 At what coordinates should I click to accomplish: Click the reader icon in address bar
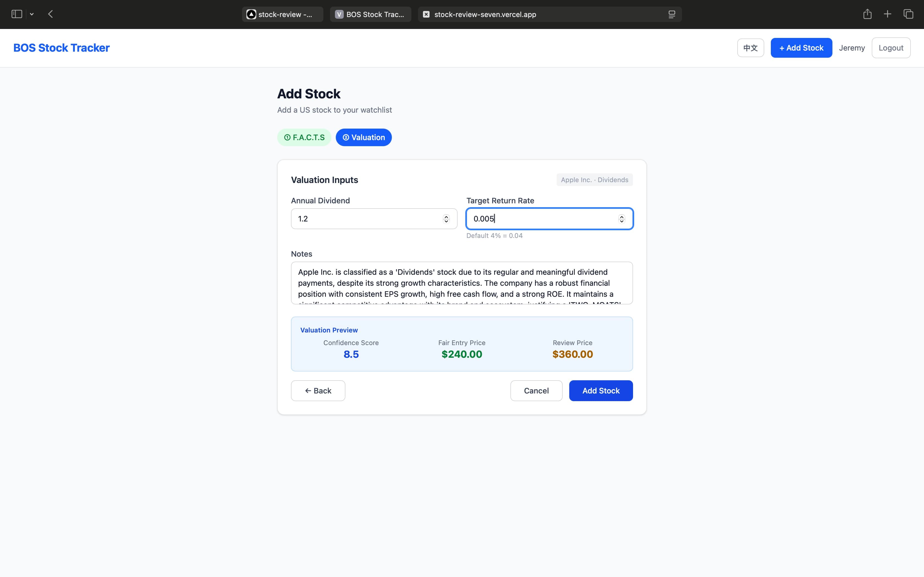672,14
